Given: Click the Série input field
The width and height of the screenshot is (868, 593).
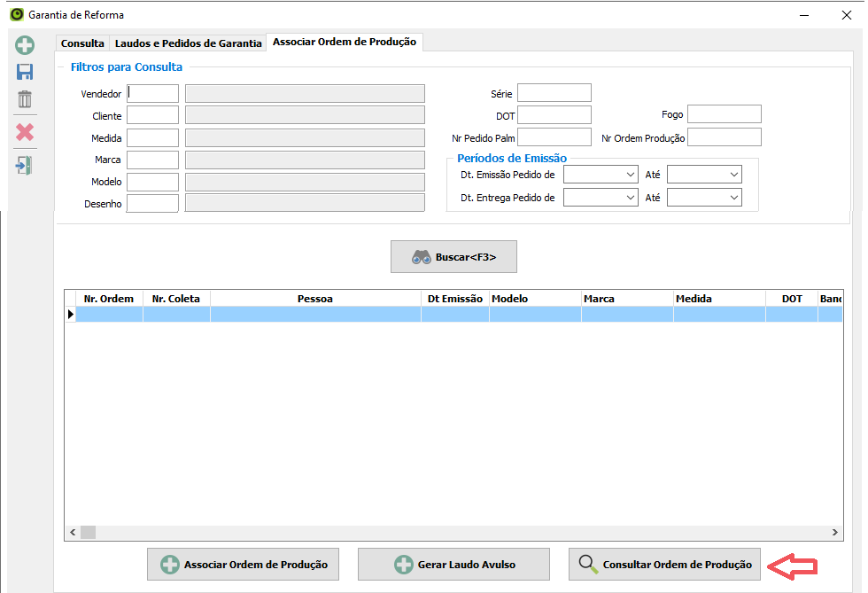Looking at the screenshot, I should 554,93.
